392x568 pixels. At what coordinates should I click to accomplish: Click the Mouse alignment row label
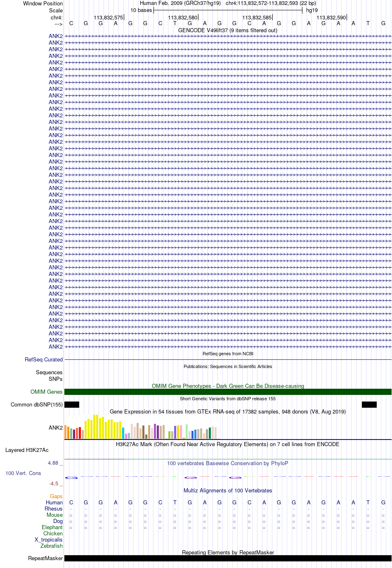tap(55, 515)
